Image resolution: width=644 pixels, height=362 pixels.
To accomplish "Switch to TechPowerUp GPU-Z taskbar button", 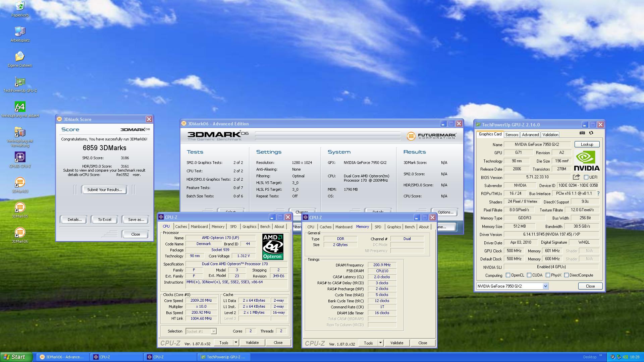I will click(x=223, y=357).
